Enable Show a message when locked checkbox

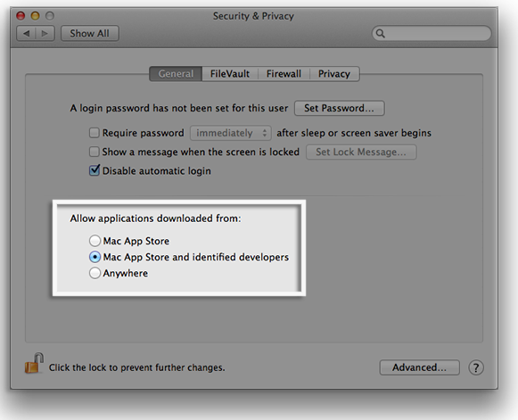pyautogui.click(x=95, y=152)
